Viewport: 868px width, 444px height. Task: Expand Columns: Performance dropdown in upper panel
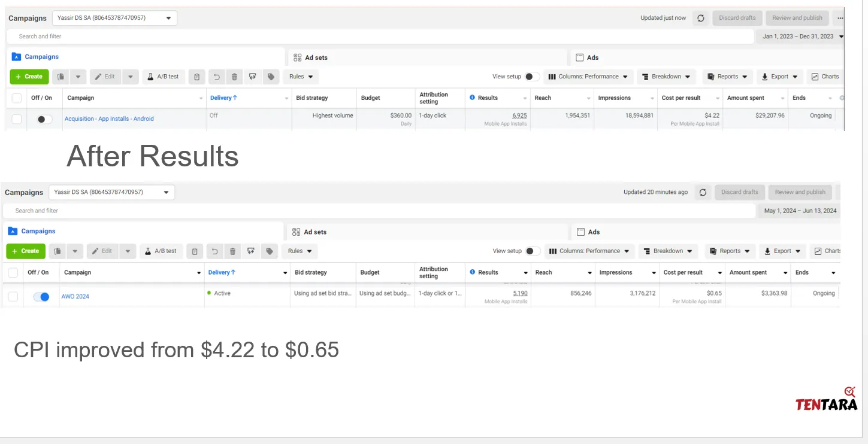point(588,77)
